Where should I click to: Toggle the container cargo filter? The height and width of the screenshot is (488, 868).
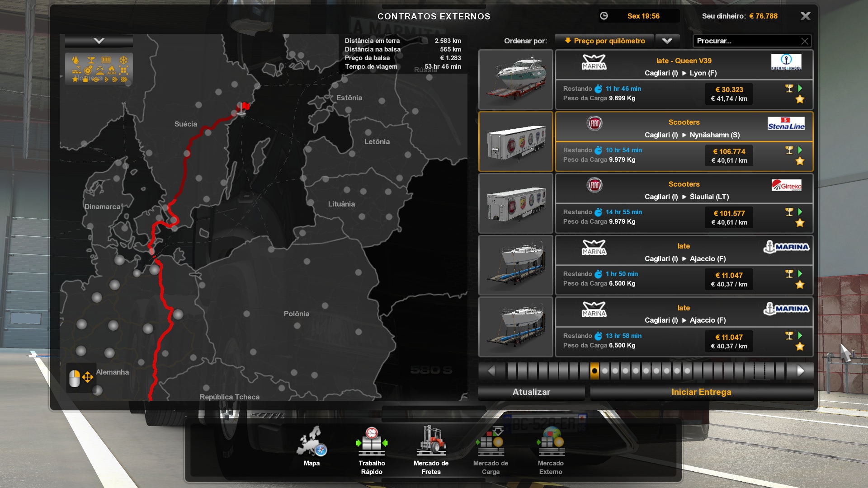[106, 60]
